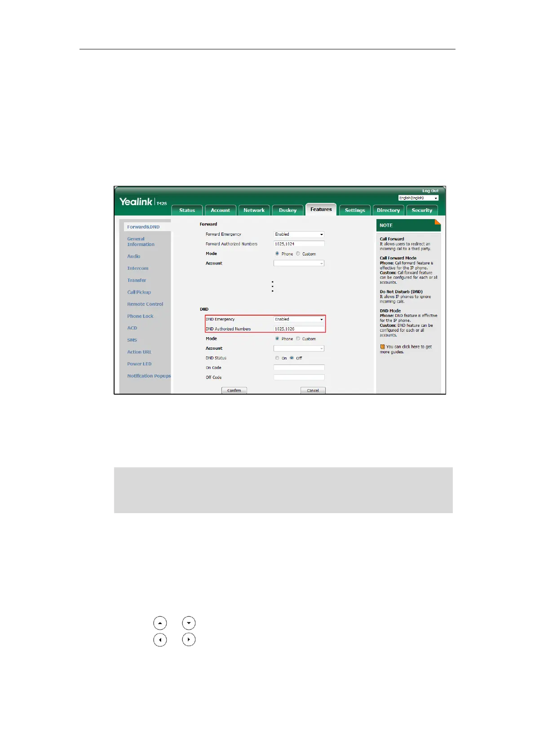The image size is (535, 756).
Task: Open Intercom in the sidebar
Action: [x=138, y=268]
